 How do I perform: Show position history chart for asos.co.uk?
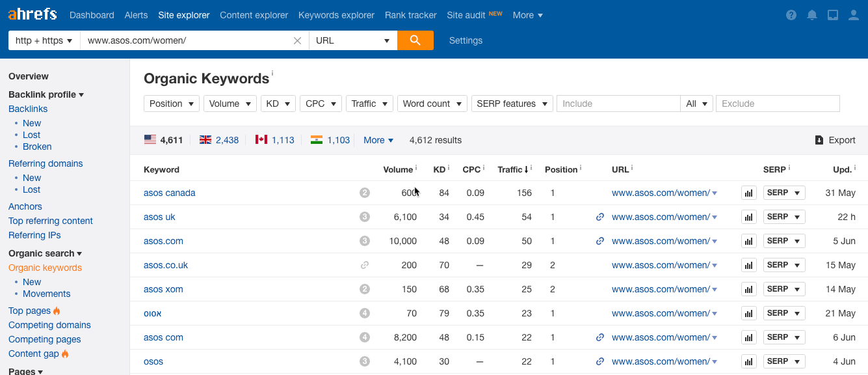748,265
